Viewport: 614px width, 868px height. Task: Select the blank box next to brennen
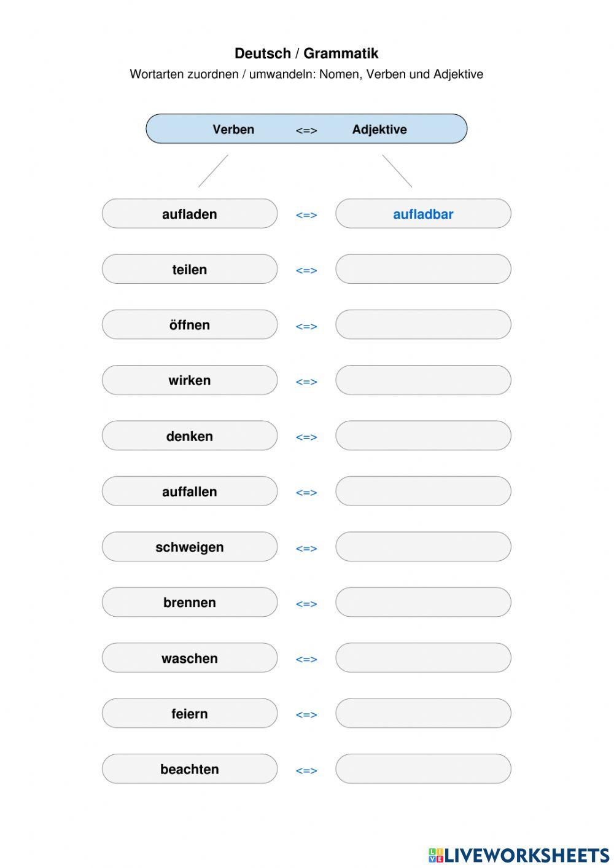(423, 602)
